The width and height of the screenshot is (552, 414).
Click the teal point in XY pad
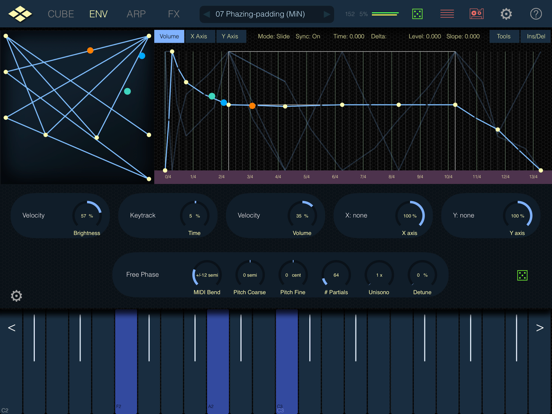click(127, 91)
